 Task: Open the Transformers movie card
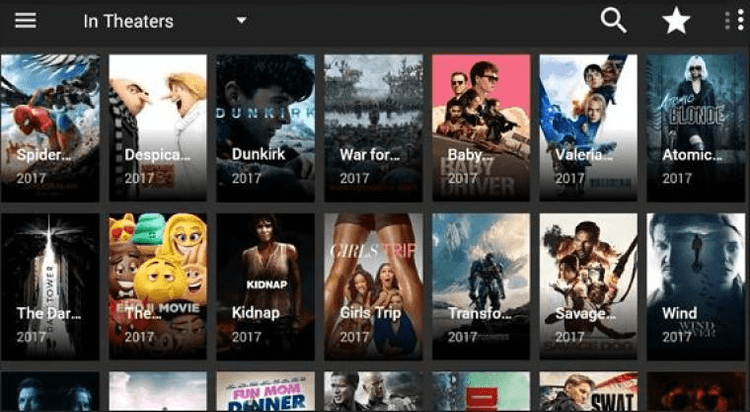point(481,287)
